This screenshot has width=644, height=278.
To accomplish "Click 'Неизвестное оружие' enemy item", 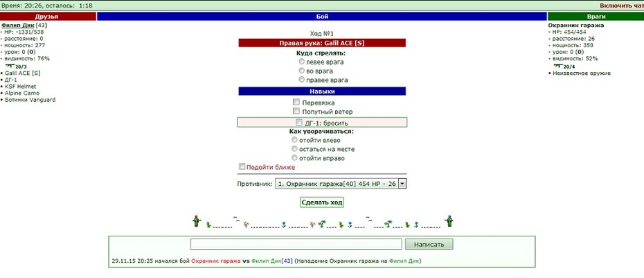I will coord(582,73).
